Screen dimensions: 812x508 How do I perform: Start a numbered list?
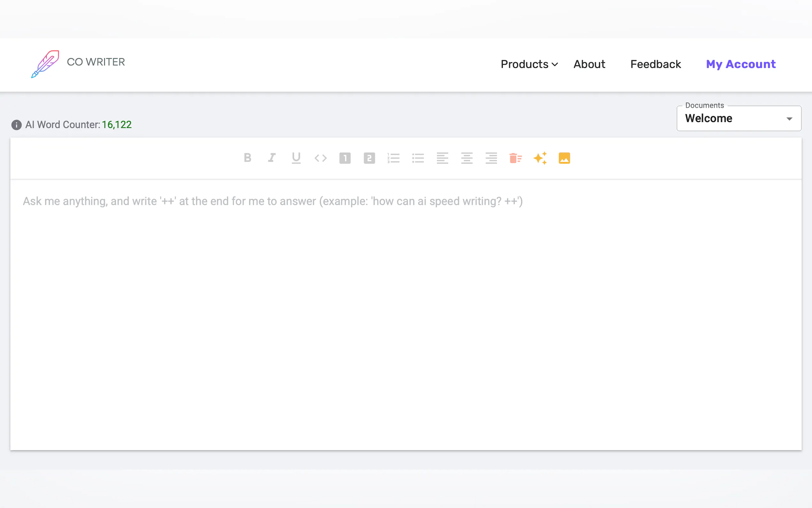394,158
